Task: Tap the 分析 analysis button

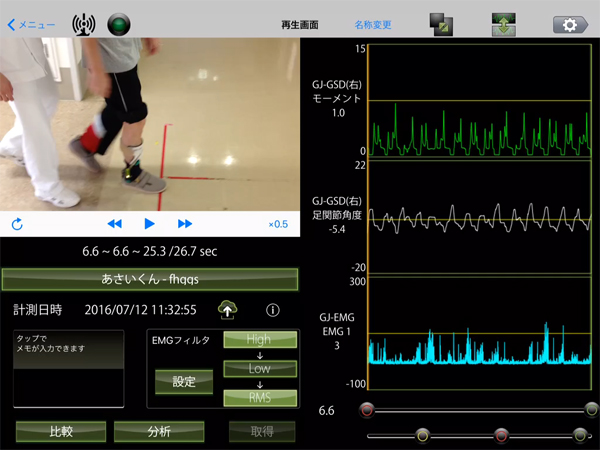Action: pos(159,432)
